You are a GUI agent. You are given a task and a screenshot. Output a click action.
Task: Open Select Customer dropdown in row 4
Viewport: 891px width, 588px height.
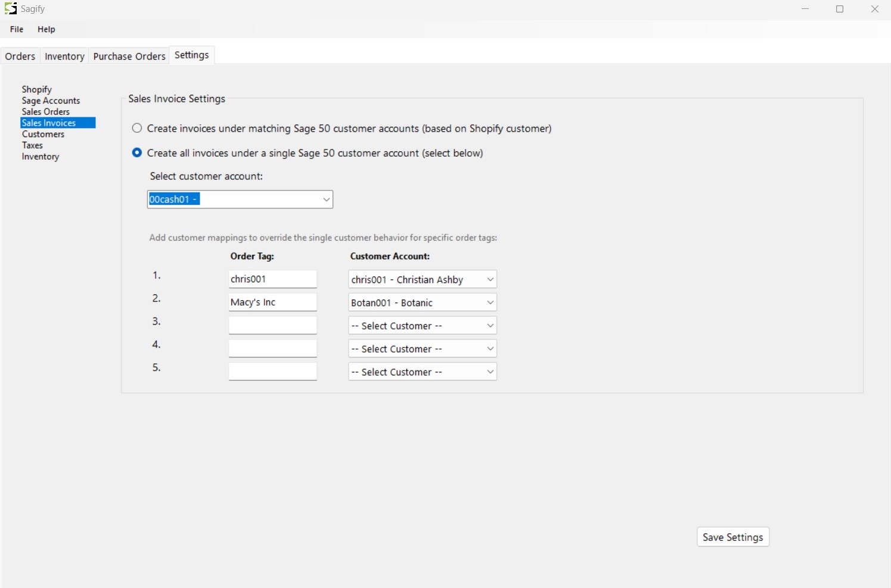[x=423, y=349]
